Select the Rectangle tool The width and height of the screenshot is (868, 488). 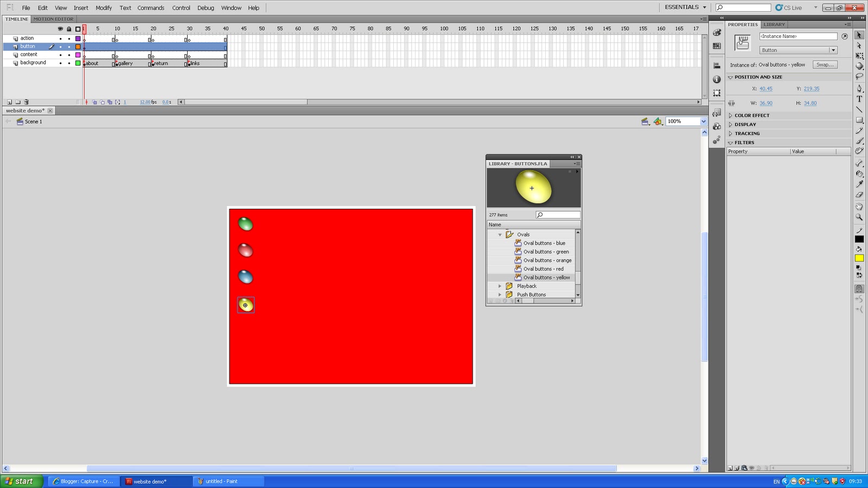pos(859,120)
